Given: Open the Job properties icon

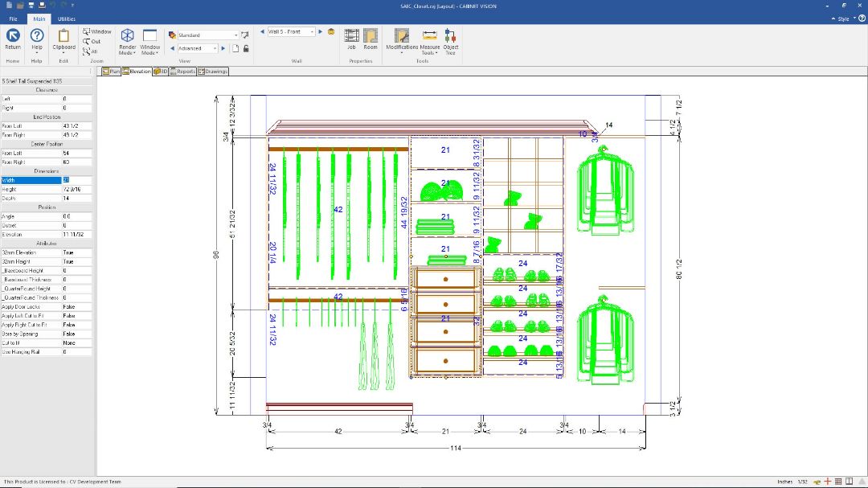Looking at the screenshot, I should click(351, 36).
